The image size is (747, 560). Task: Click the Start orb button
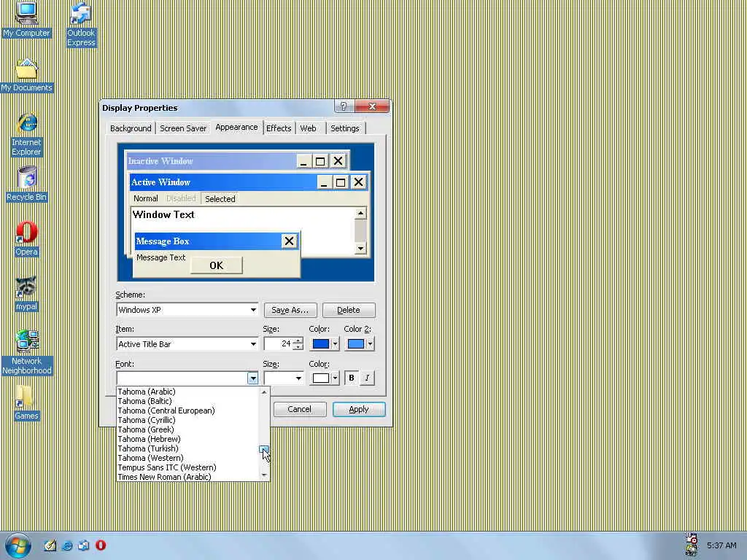click(x=18, y=545)
